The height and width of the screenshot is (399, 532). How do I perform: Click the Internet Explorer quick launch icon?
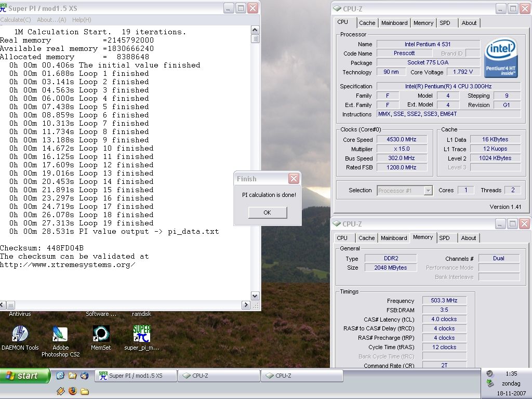(60, 375)
